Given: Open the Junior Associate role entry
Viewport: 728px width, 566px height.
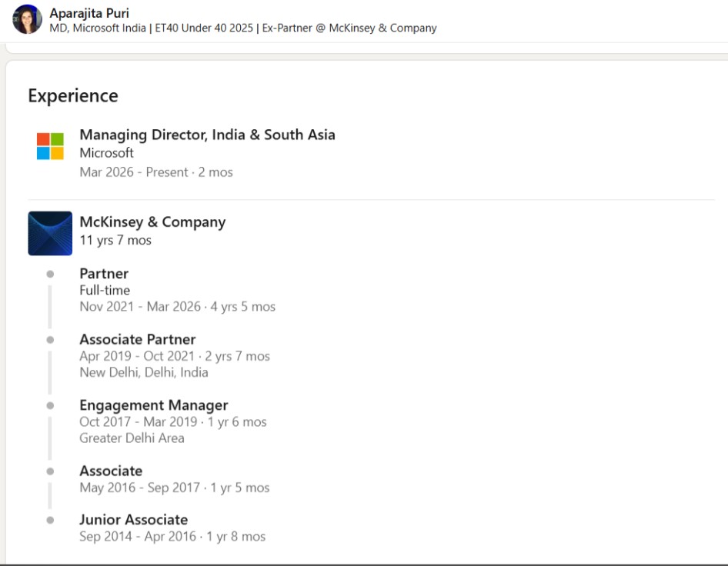Looking at the screenshot, I should click(x=133, y=520).
